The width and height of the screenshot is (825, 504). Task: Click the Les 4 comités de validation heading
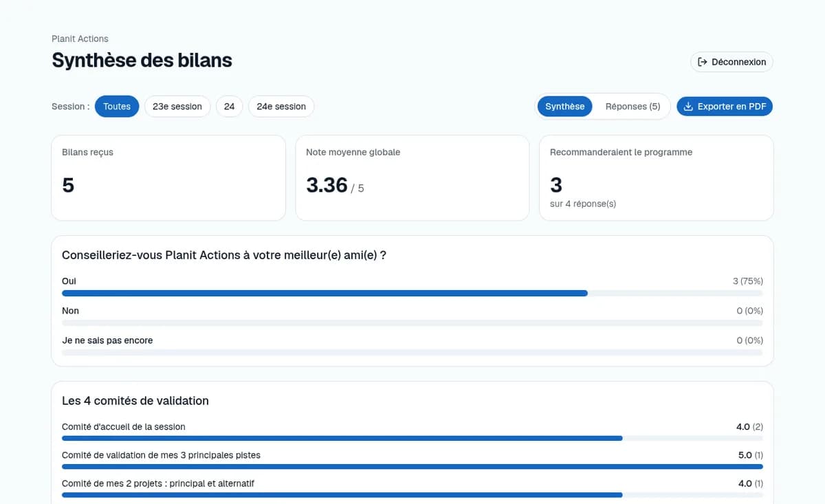135,401
